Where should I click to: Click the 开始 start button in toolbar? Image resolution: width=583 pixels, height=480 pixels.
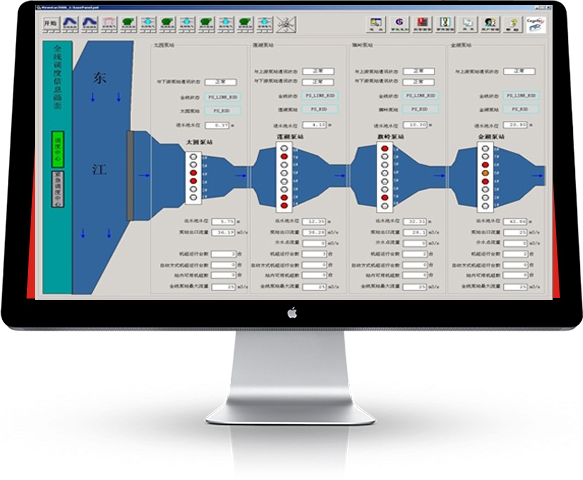point(50,24)
